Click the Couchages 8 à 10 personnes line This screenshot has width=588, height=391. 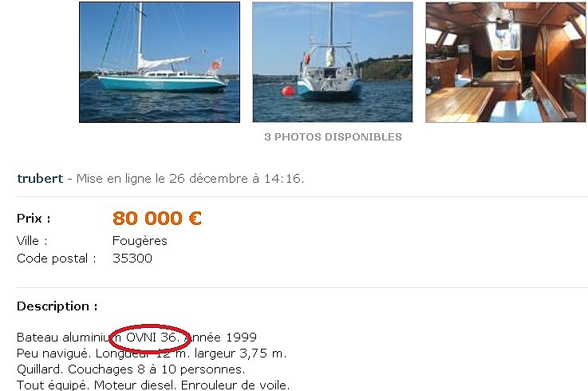tap(156, 369)
